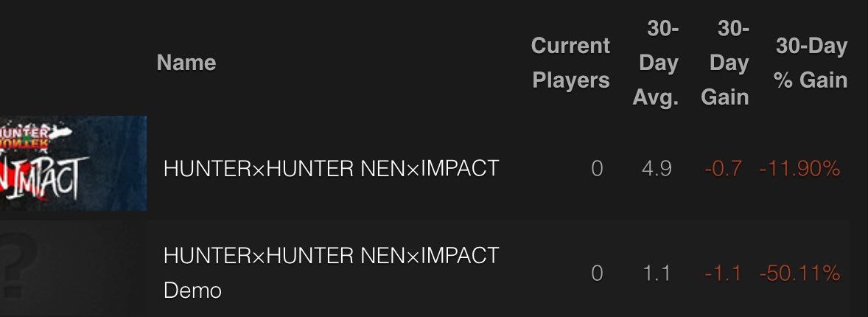Viewport: 868px width, 317px height.
Task: Select the -50.11% gain percentage
Action: click(x=799, y=274)
